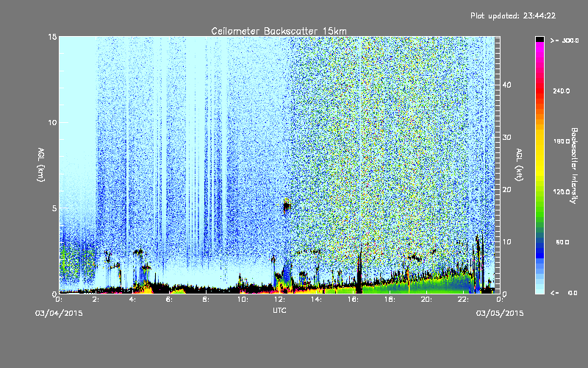This screenshot has height=368, width=588.
Task: Click the '22:' hour tick on the UTC axis
Action: [463, 300]
